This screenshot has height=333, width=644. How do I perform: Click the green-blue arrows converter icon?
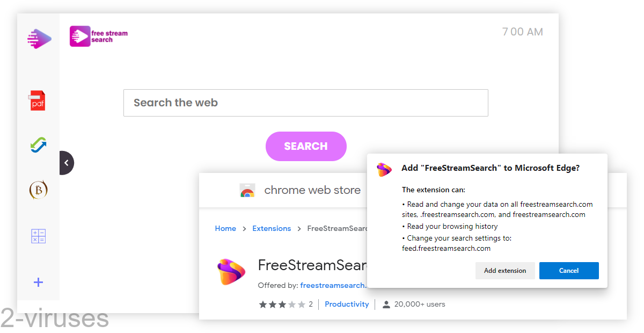38,144
